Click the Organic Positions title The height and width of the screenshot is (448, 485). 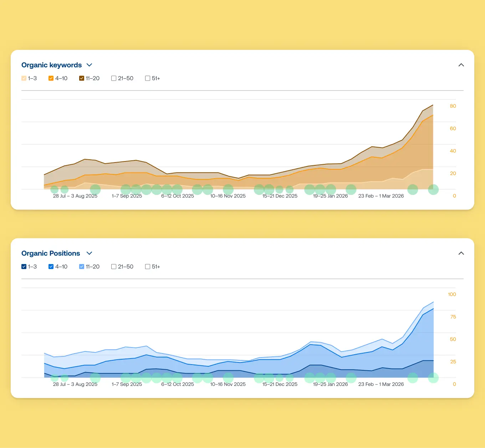pos(50,253)
